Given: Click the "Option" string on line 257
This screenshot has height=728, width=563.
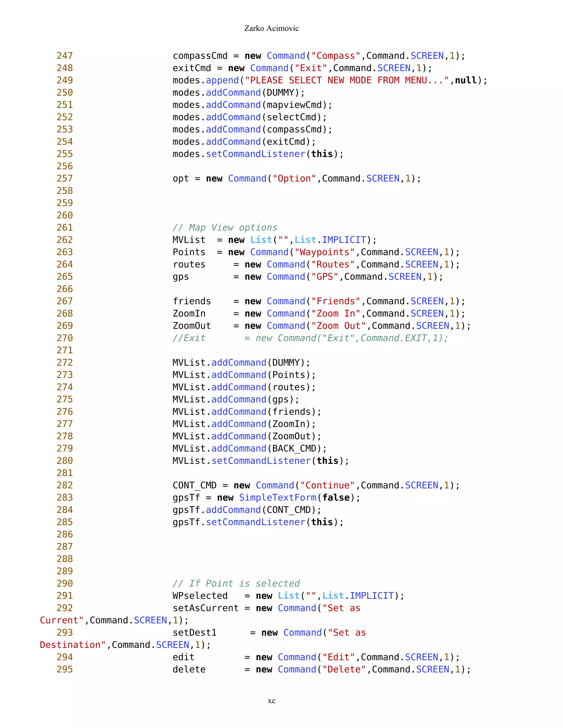Looking at the screenshot, I should [x=294, y=179].
